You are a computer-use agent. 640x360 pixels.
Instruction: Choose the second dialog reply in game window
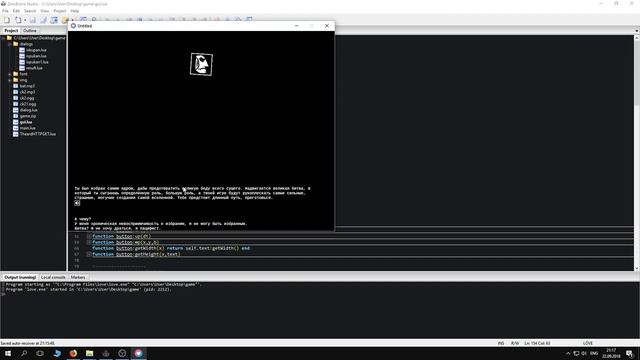pos(161,224)
